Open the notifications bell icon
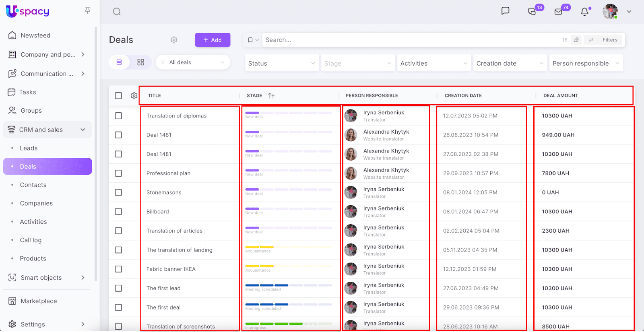 (585, 12)
